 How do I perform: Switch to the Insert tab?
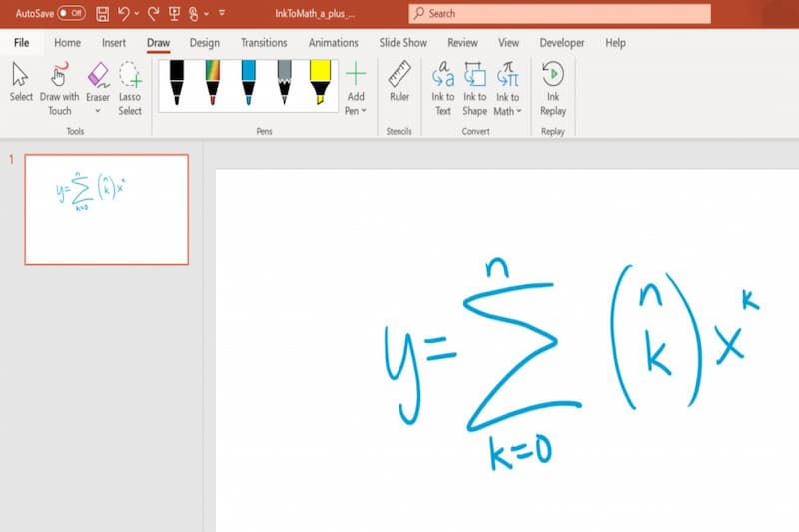[x=114, y=43]
